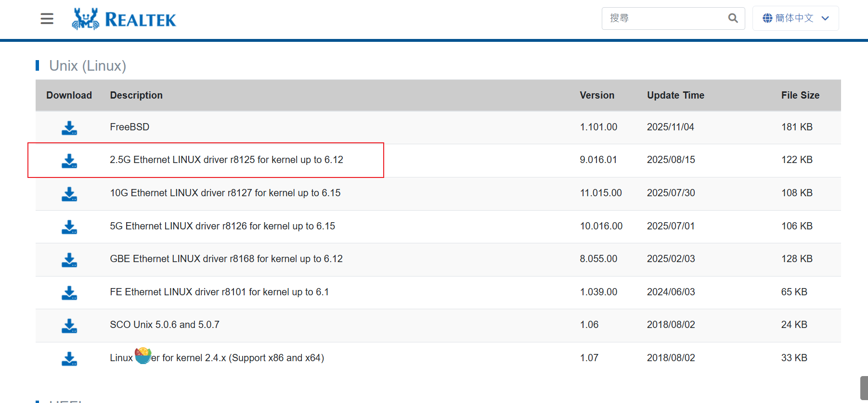Focus the search input field
The width and height of the screenshot is (868, 403).
664,18
